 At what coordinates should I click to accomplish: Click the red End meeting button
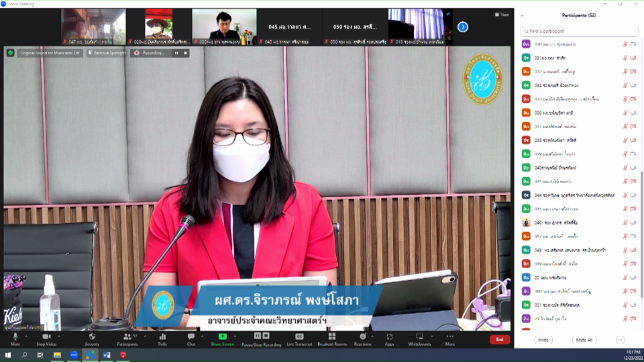pyautogui.click(x=499, y=339)
